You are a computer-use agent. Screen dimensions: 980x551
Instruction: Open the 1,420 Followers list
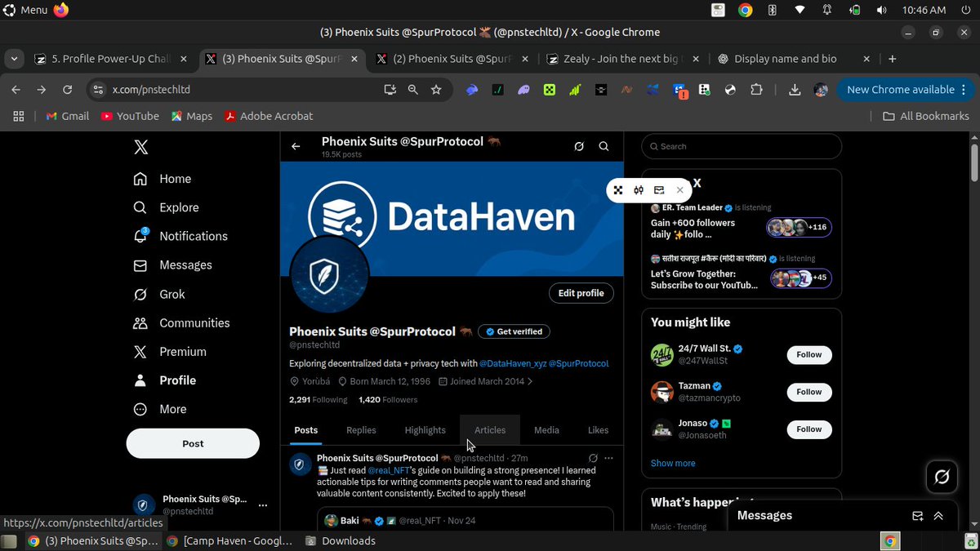click(388, 400)
